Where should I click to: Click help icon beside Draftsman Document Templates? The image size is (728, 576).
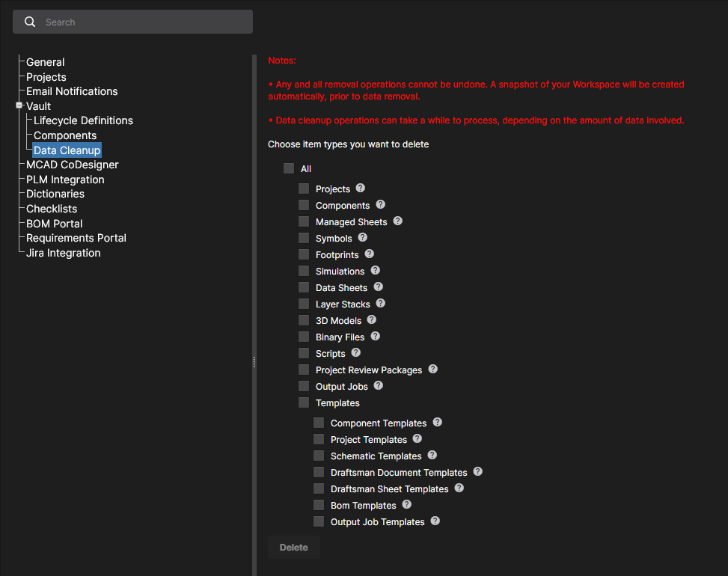(x=478, y=472)
